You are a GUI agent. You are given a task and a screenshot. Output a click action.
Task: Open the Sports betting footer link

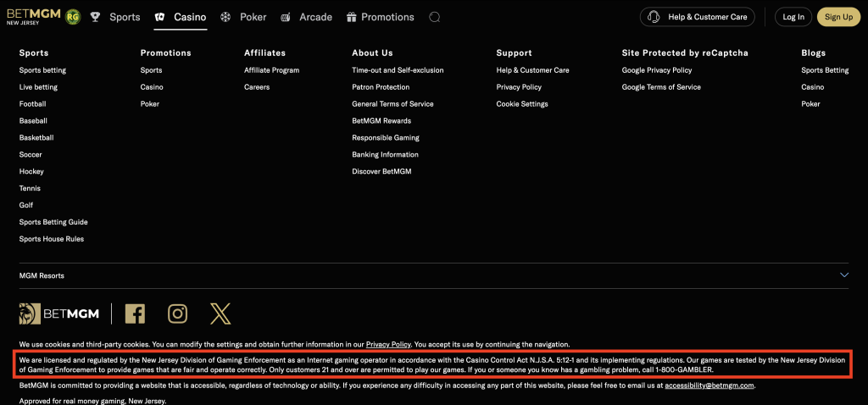pyautogui.click(x=42, y=70)
